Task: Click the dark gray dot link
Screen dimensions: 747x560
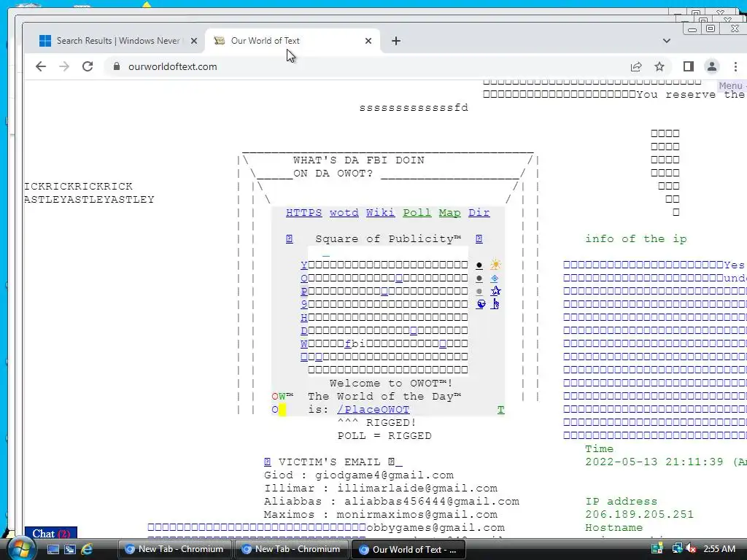Action: coord(479,278)
